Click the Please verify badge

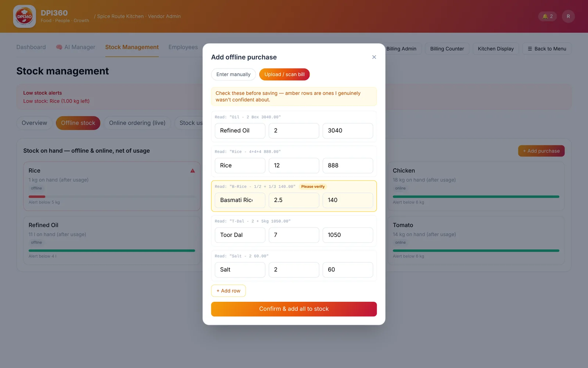pos(313,187)
